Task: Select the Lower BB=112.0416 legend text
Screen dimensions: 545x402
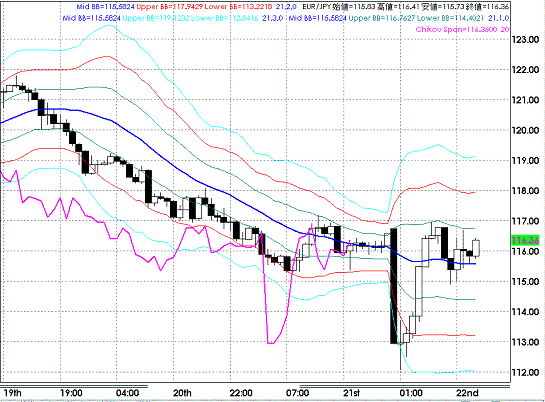Action: [225, 18]
